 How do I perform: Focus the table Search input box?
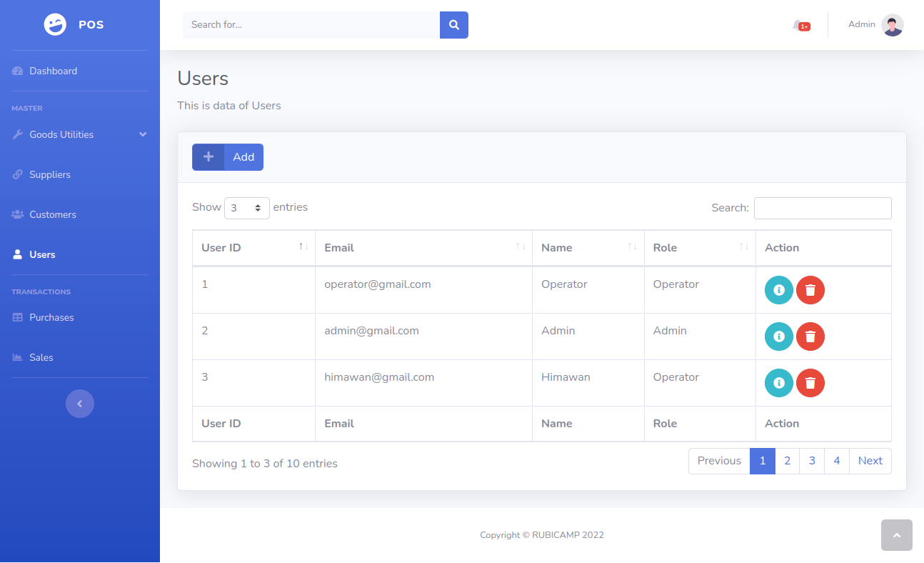coord(823,208)
